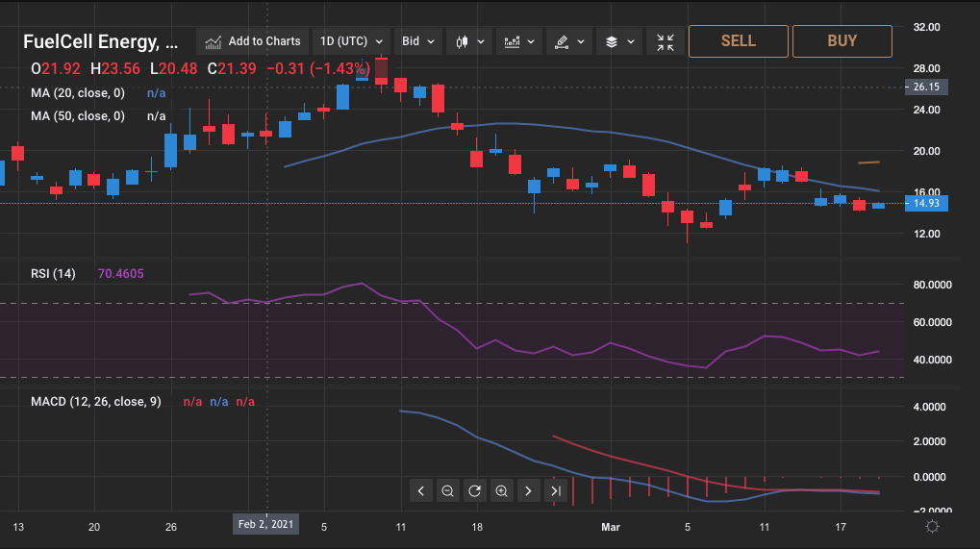Expand the Bid price type dropdown
The width and height of the screenshot is (980, 549).
click(x=420, y=41)
